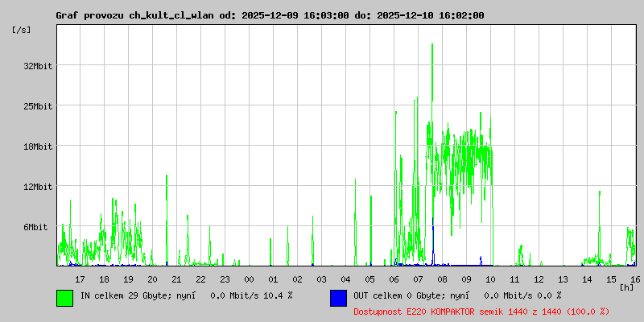Click the 23 hour label on x-axis
The height and width of the screenshot is (322, 644).
click(x=225, y=279)
